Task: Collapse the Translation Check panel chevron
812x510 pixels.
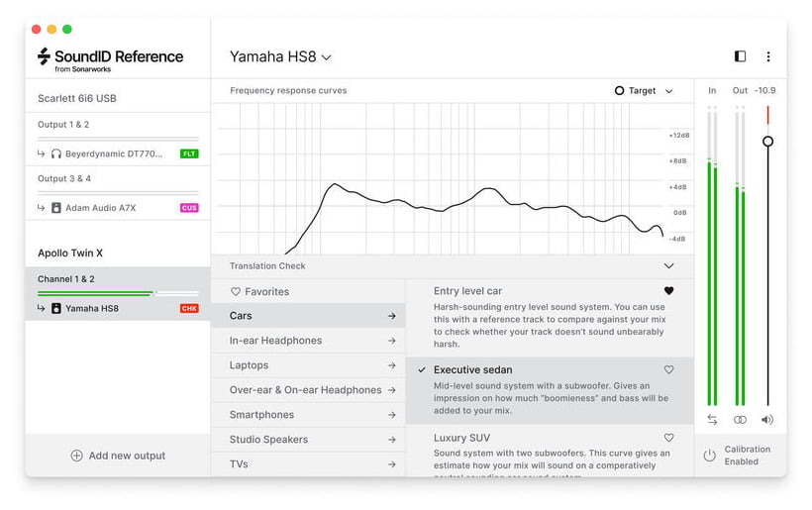Action: [x=668, y=265]
